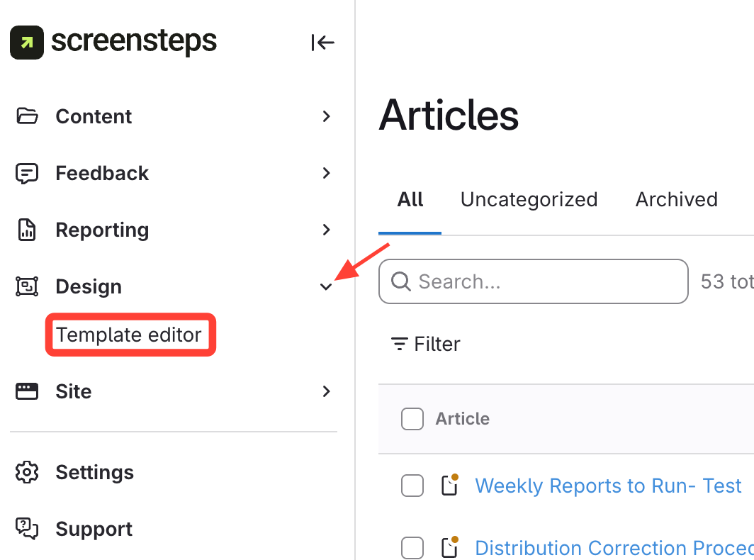
Task: Expand the Site menu chevron
Action: click(326, 391)
